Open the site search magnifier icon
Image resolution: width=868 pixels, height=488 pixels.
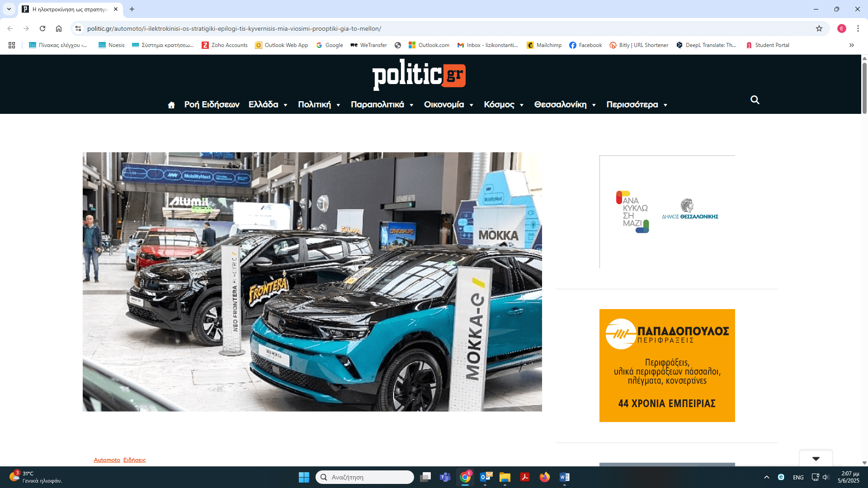click(755, 100)
